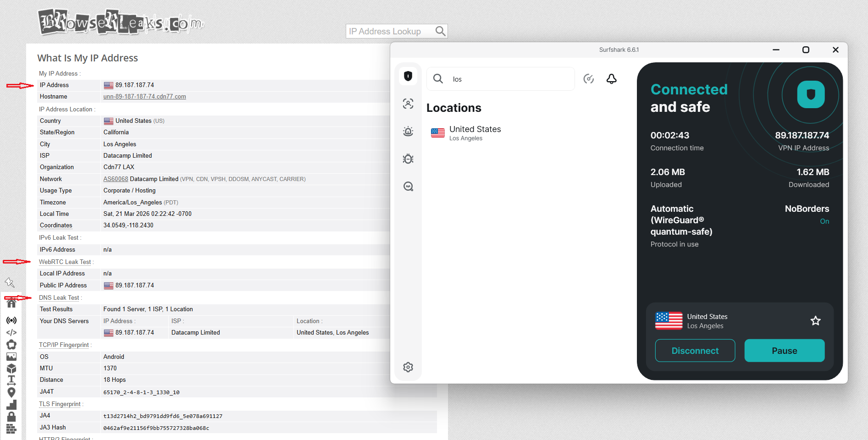Click the VPN IP address 89.187.187.74 in Surfshark

[x=802, y=135]
